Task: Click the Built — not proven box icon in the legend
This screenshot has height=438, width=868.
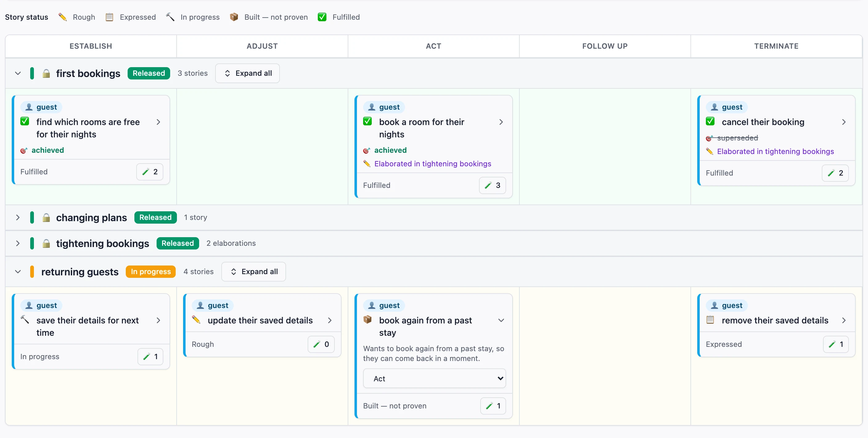Action: 234,17
